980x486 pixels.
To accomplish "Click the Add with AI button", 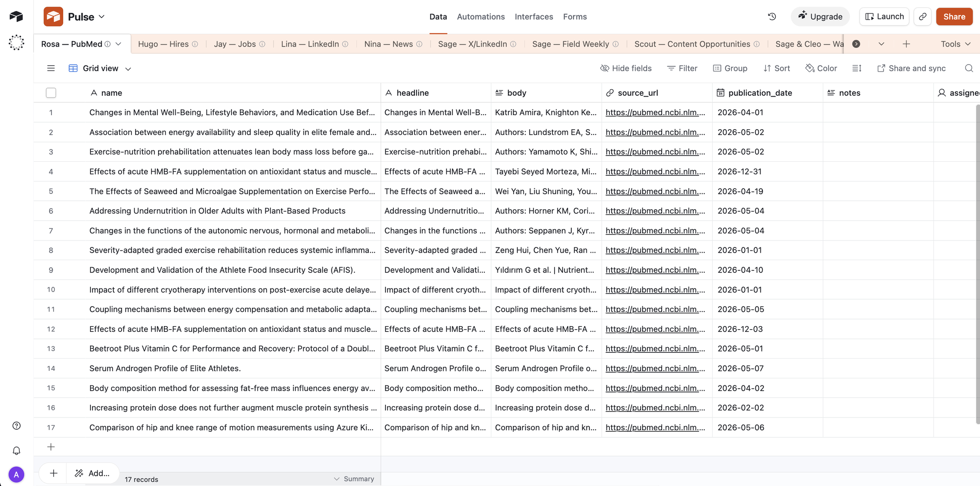I will pyautogui.click(x=92, y=473).
